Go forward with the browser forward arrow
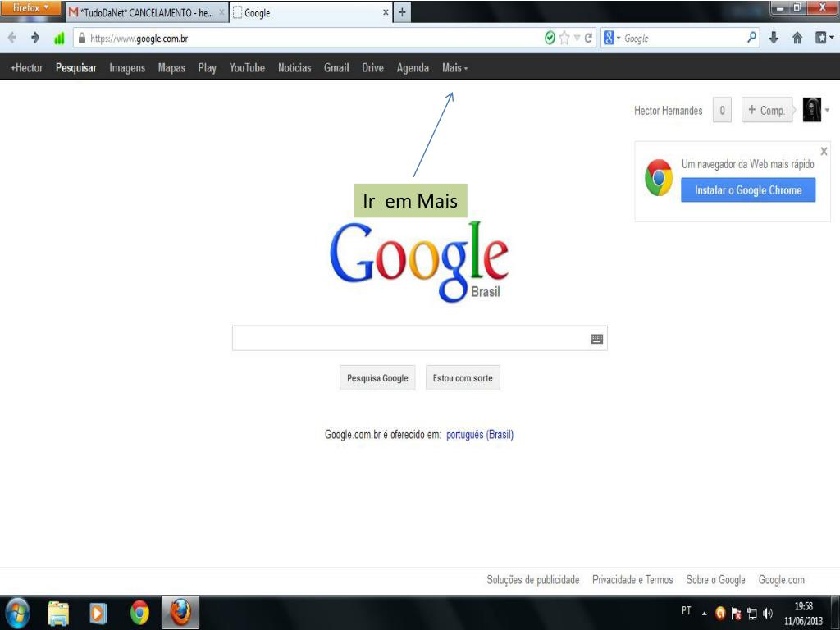 pos(35,38)
